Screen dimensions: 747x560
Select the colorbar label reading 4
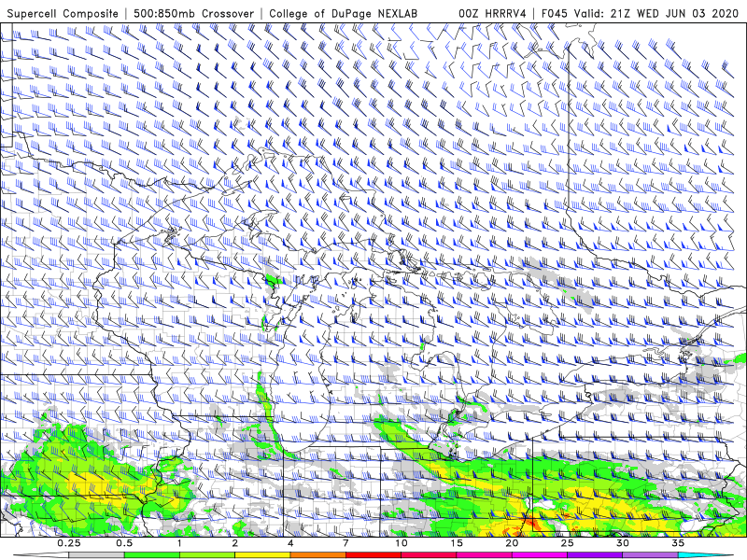click(x=290, y=543)
